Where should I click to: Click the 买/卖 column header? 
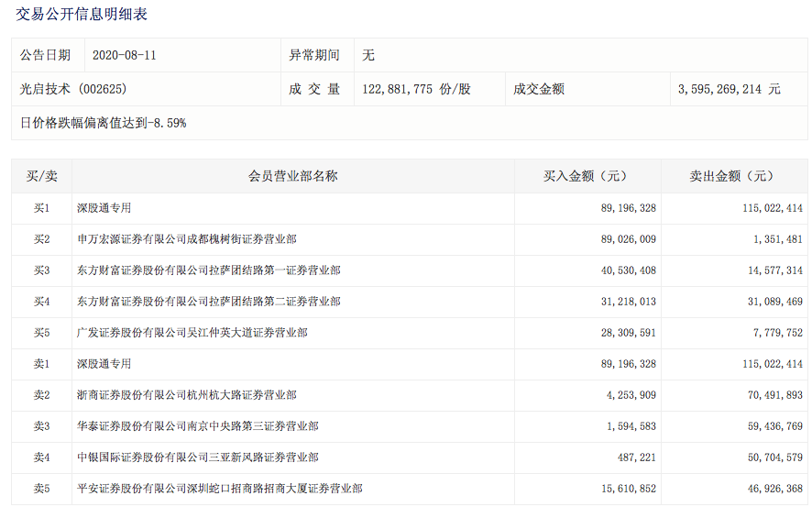coord(42,176)
